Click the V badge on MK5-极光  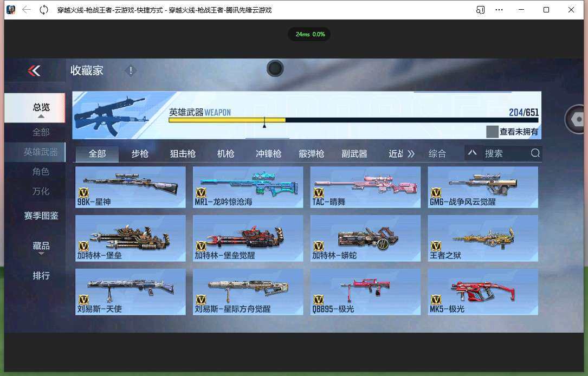point(436,300)
